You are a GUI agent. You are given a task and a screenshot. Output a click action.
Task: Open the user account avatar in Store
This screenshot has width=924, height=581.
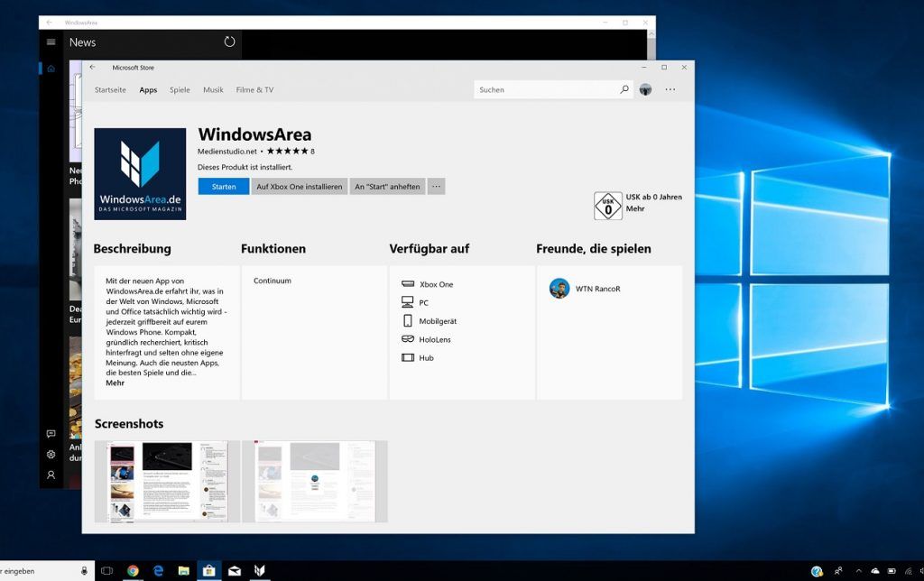[646, 89]
